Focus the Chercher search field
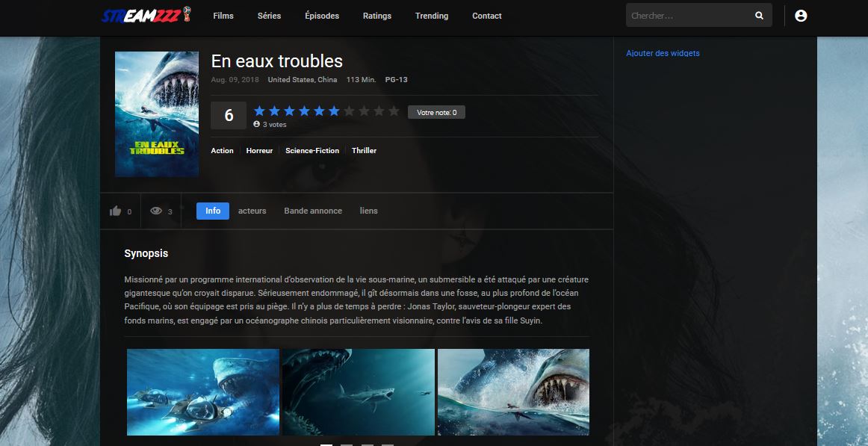Screen dimensions: 868x446 point(689,16)
